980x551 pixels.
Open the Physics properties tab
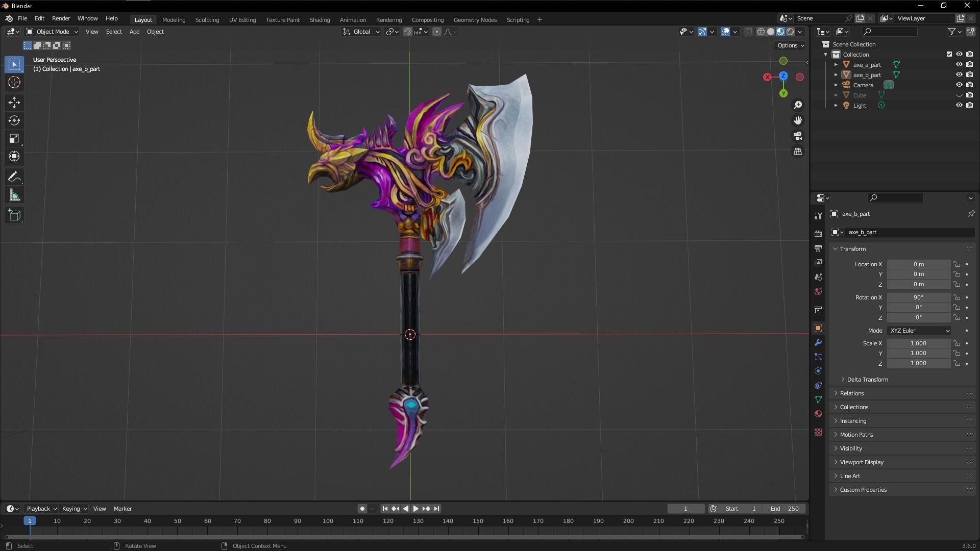coord(818,371)
